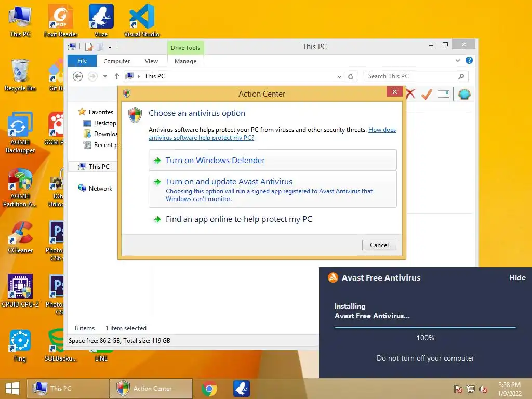Open the network tray icon

point(471,389)
